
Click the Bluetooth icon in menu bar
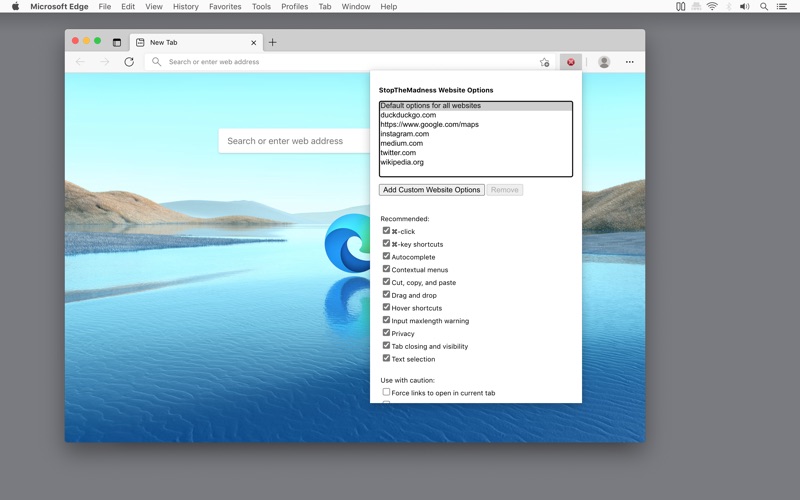[x=729, y=7]
